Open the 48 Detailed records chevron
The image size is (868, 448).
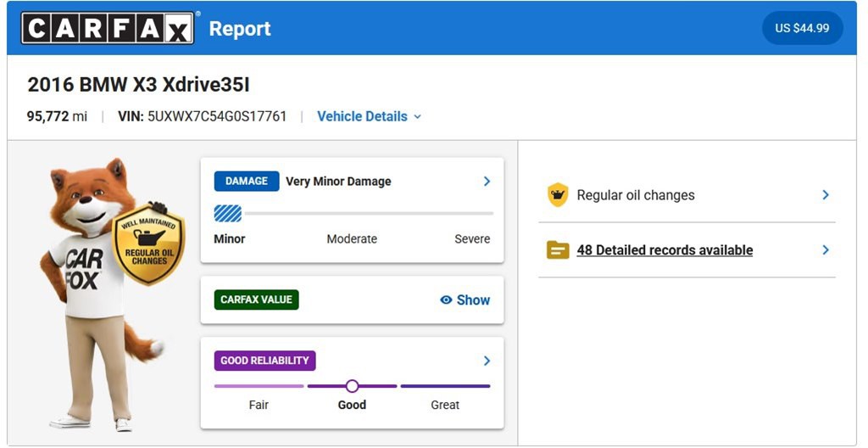pos(826,250)
